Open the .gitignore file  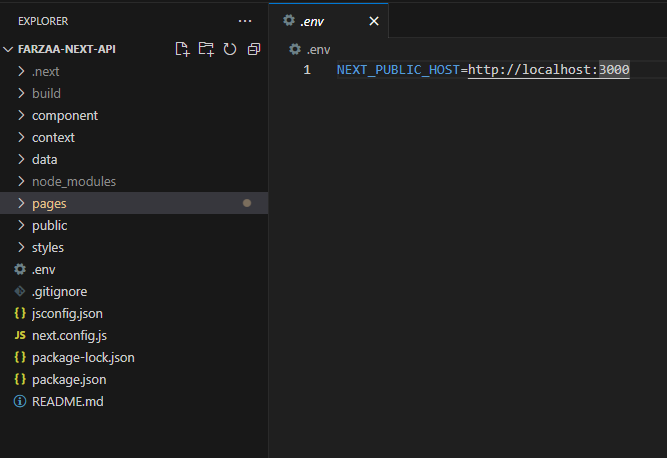coord(59,291)
